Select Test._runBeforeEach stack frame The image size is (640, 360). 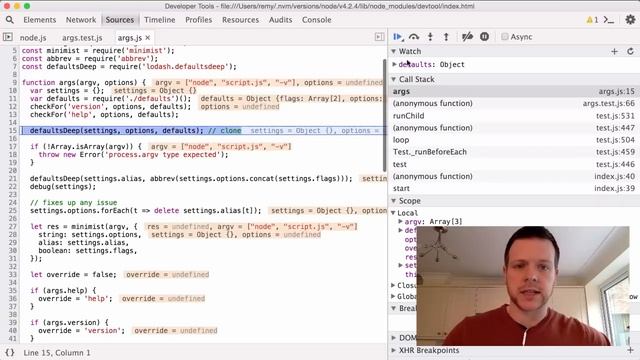[x=514, y=152]
